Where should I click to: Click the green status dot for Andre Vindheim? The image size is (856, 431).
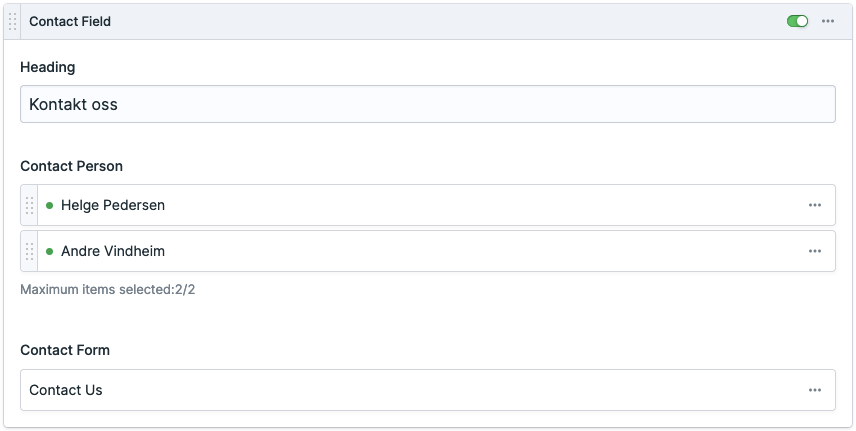pos(50,251)
